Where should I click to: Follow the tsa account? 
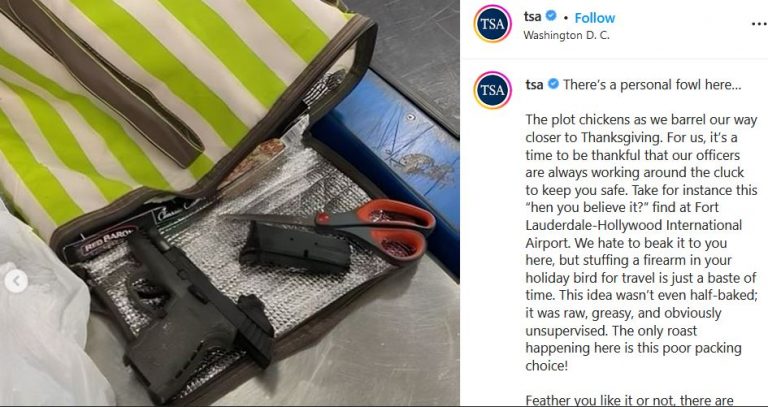tap(595, 18)
